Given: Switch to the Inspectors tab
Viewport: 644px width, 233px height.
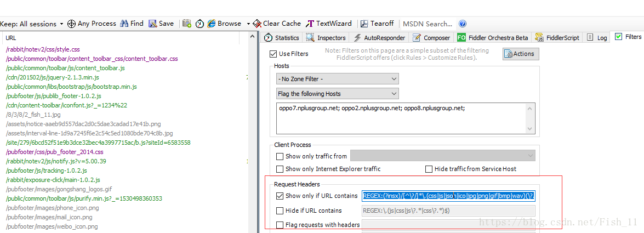Looking at the screenshot, I should 326,38.
